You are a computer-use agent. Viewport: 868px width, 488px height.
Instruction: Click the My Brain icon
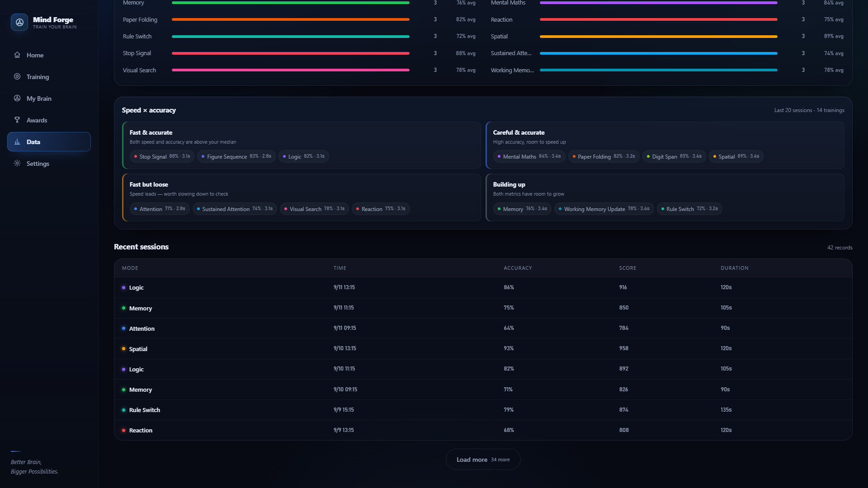17,98
